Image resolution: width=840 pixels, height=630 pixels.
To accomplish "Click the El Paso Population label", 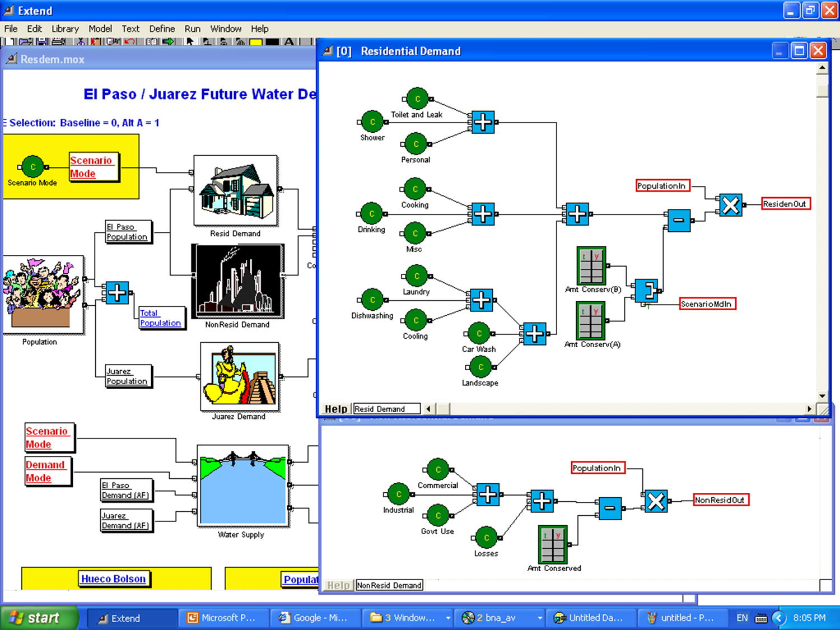I will pyautogui.click(x=128, y=231).
